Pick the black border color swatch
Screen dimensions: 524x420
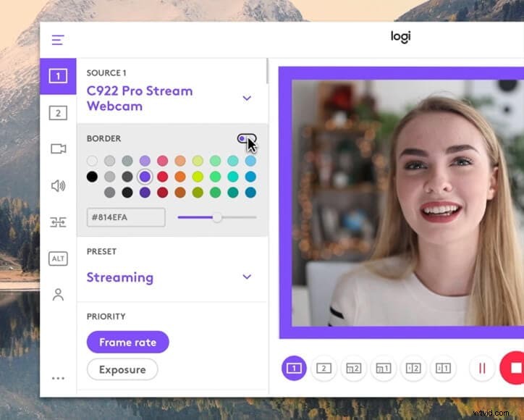[x=92, y=177]
